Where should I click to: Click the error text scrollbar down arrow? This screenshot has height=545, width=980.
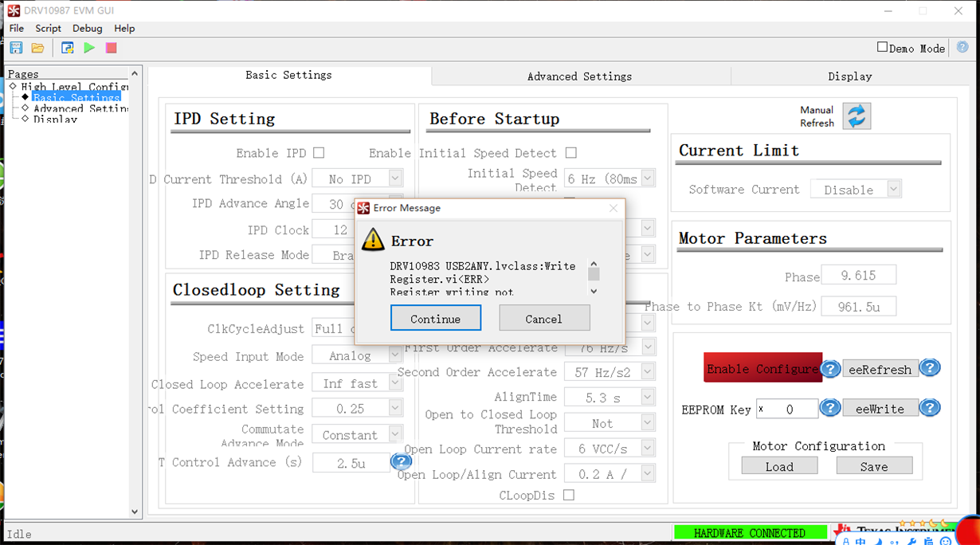pyautogui.click(x=594, y=291)
